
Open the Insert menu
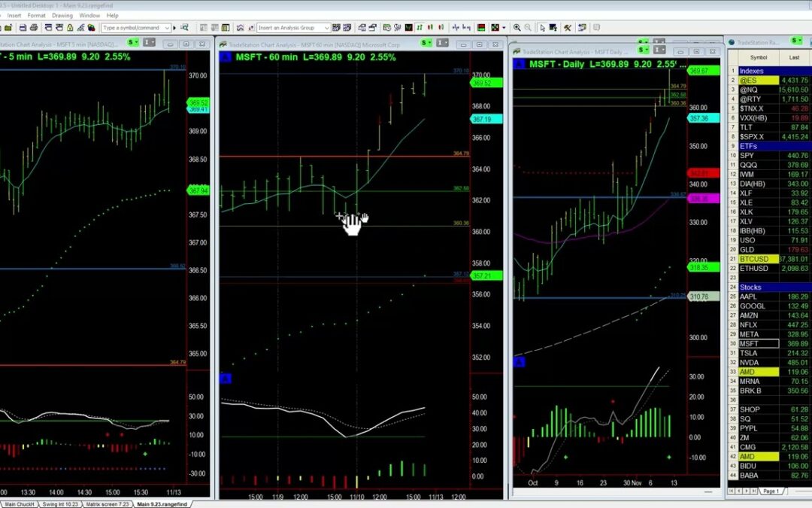pos(14,16)
